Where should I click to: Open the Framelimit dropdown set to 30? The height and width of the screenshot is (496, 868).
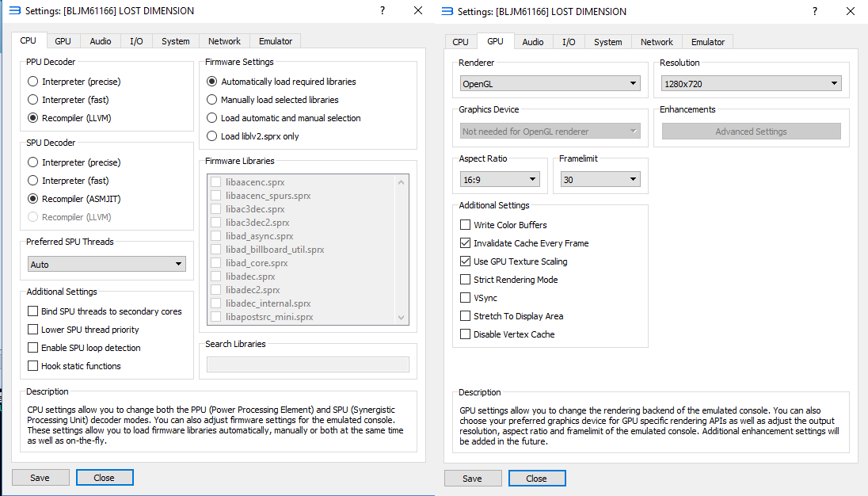[599, 180]
